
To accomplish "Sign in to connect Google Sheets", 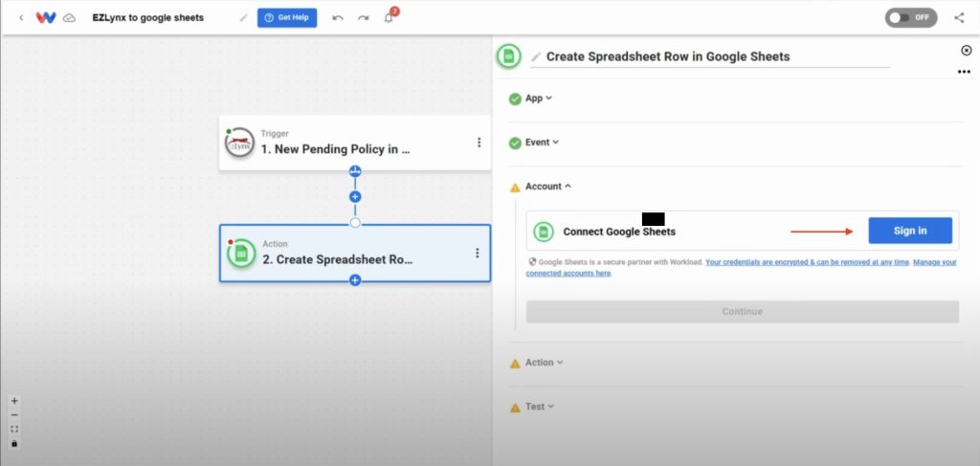I will 910,231.
